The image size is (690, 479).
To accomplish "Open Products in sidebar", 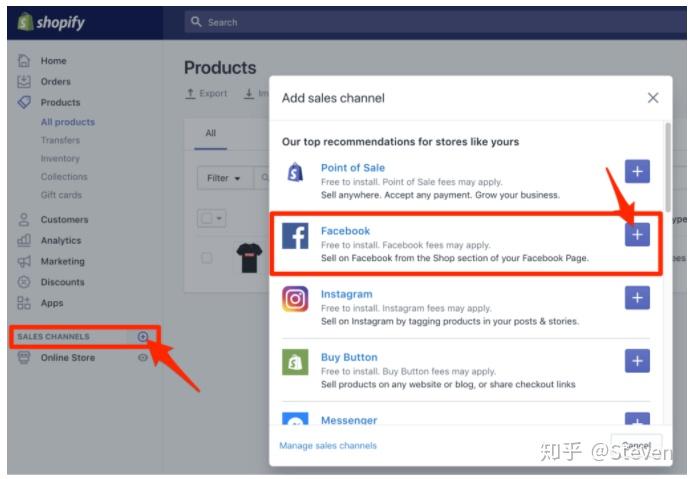I will (60, 102).
